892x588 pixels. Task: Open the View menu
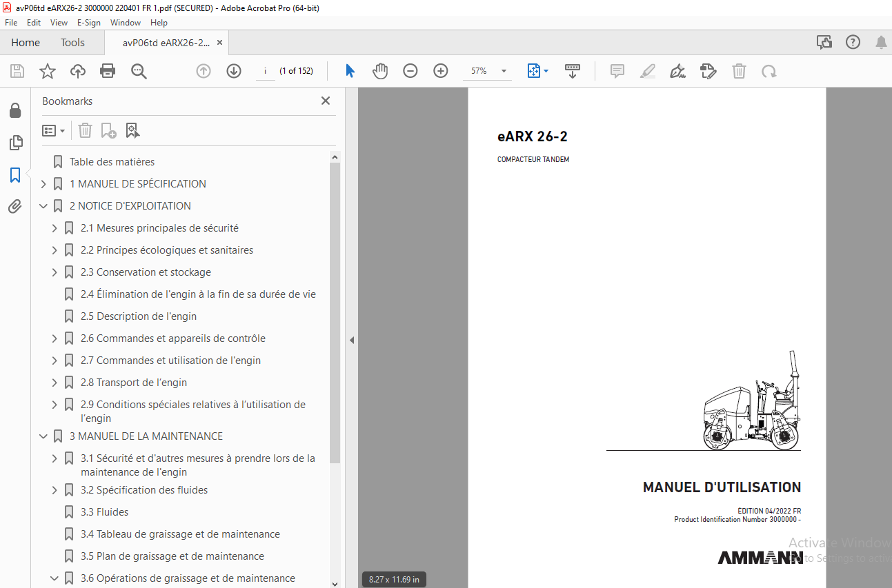(59, 23)
